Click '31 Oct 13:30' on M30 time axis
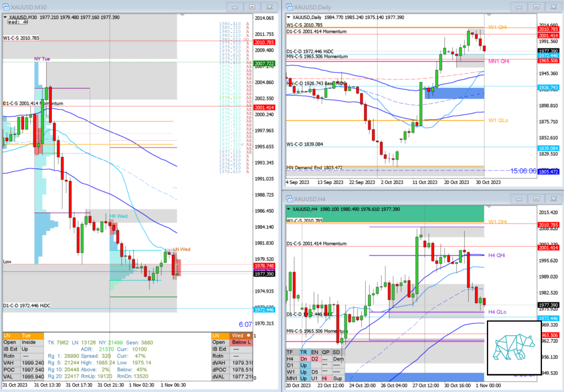Screen dimensions: 564x392 (x=47, y=385)
